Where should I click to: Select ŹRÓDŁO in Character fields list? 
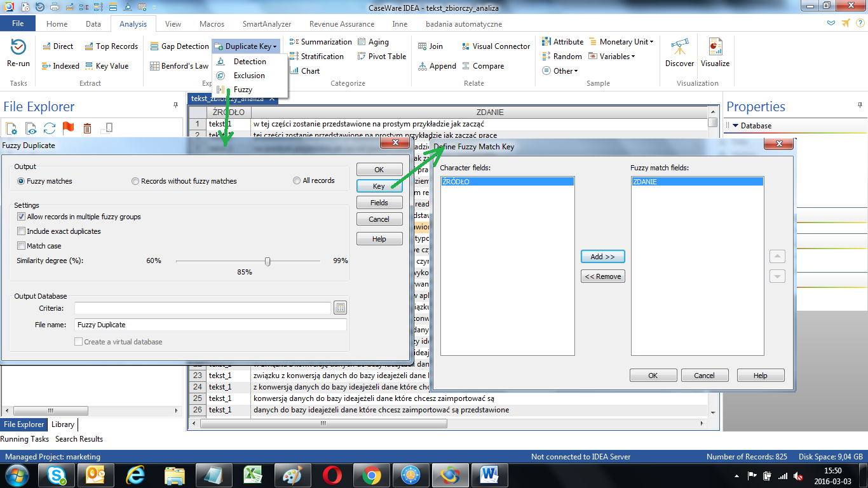(508, 182)
